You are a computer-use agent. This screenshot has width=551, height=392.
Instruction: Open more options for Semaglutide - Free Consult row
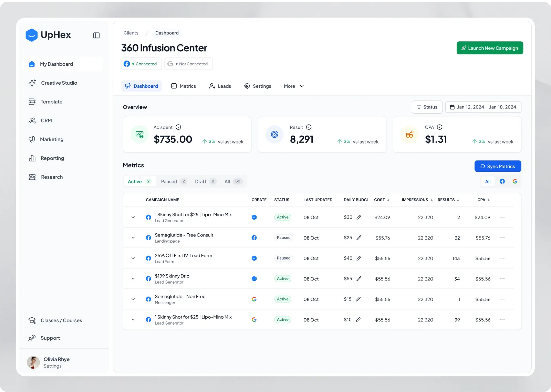[502, 237]
